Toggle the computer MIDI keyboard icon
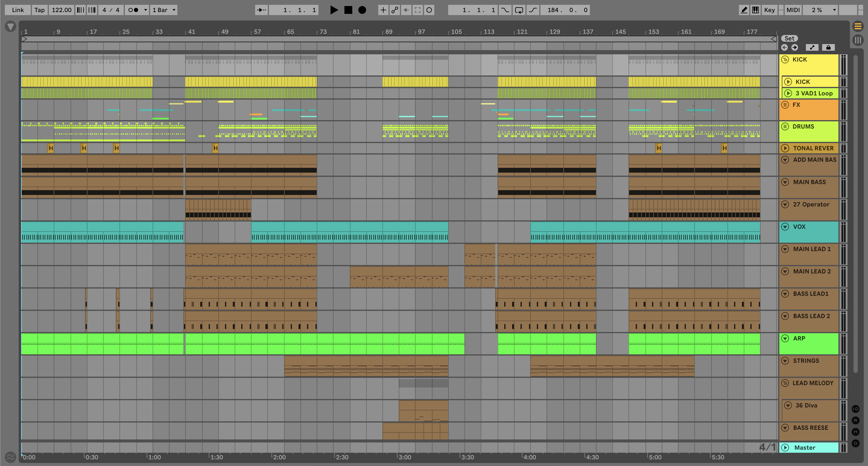The width and height of the screenshot is (868, 466). coord(756,10)
